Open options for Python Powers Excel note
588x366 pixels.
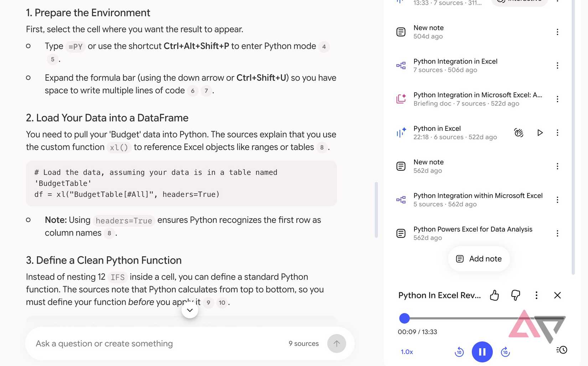(x=557, y=233)
